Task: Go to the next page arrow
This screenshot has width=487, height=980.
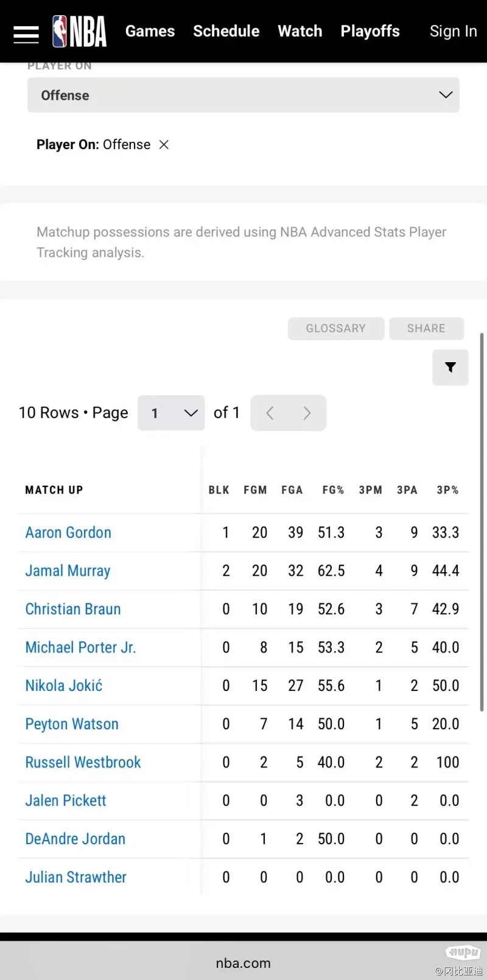Action: click(307, 413)
